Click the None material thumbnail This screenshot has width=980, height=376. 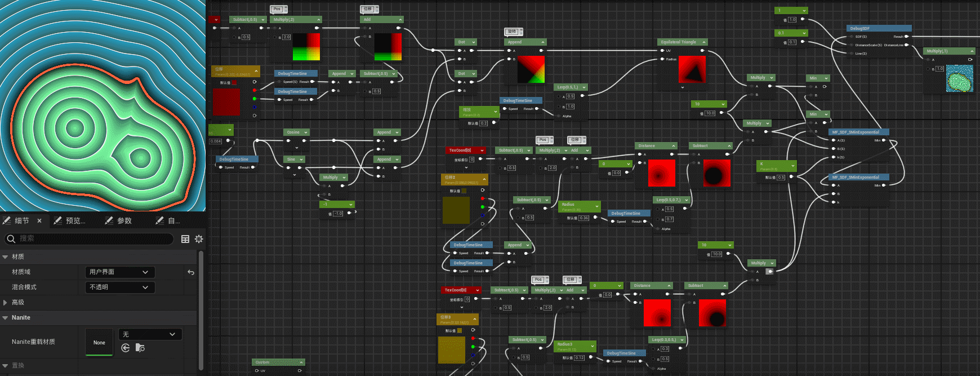(99, 342)
